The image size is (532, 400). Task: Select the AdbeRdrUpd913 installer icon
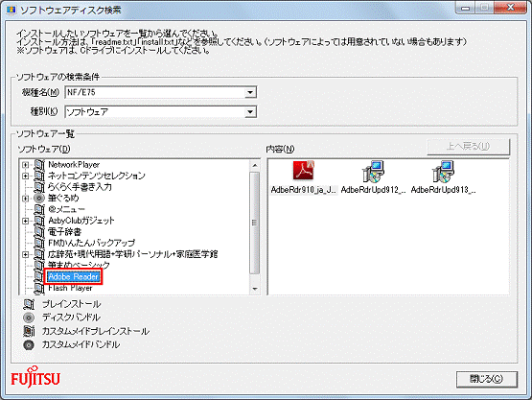point(443,172)
